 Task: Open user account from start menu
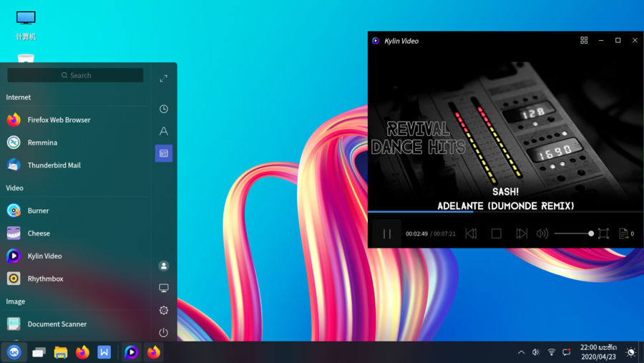(163, 266)
